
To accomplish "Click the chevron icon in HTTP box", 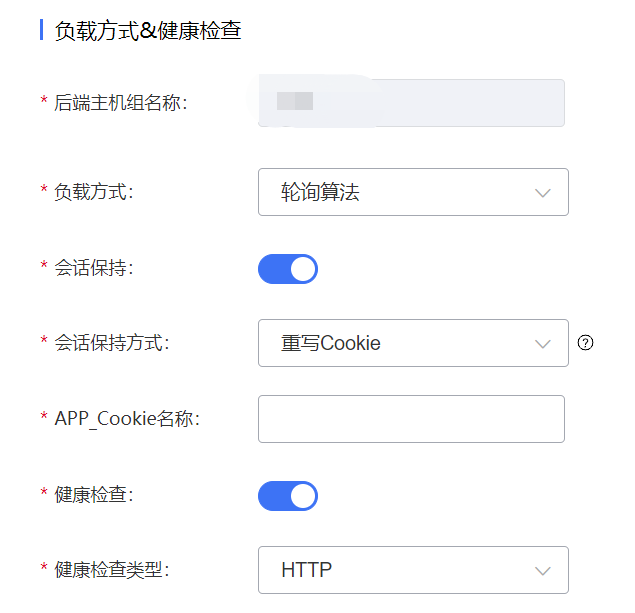I will [x=543, y=571].
